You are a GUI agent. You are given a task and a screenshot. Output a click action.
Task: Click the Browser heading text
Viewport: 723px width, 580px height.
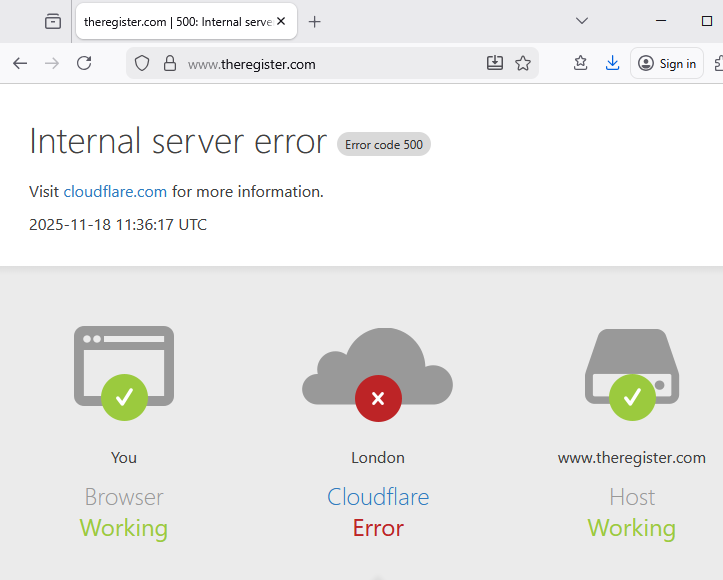(124, 497)
